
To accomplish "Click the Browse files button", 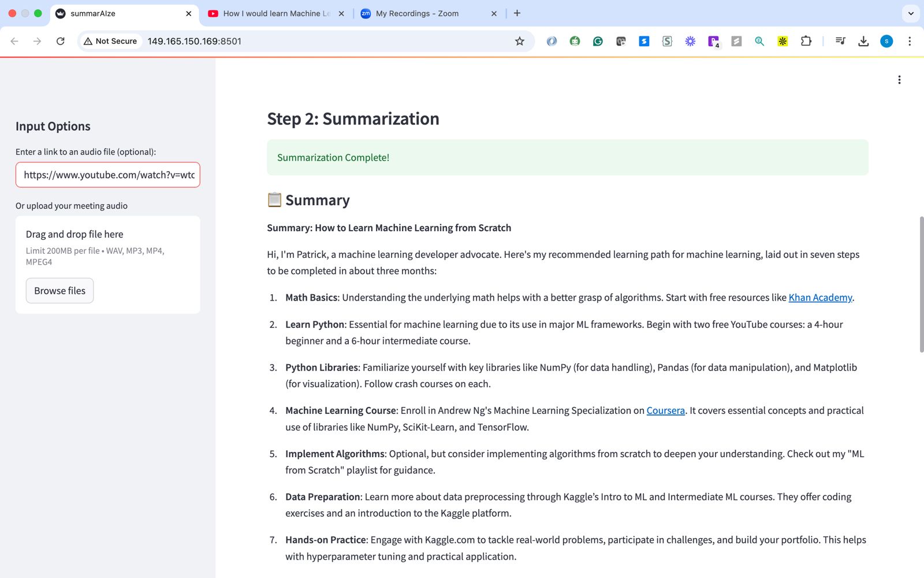I will click(59, 291).
